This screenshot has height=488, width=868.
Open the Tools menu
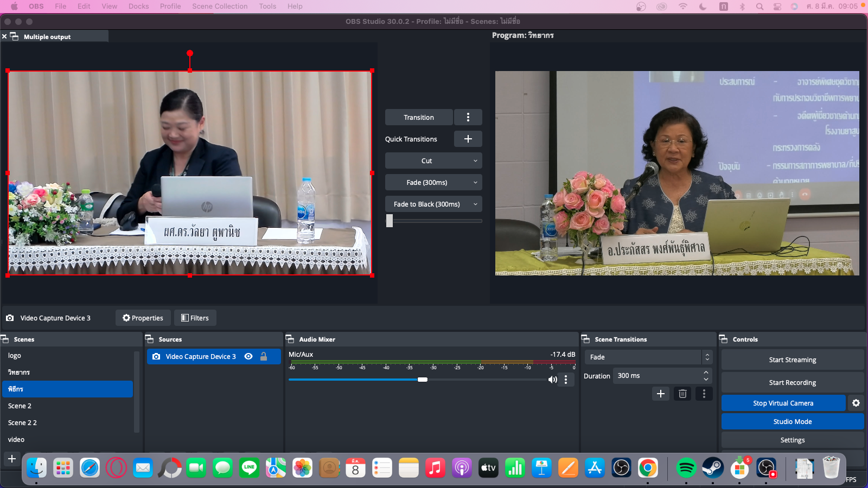click(x=267, y=7)
